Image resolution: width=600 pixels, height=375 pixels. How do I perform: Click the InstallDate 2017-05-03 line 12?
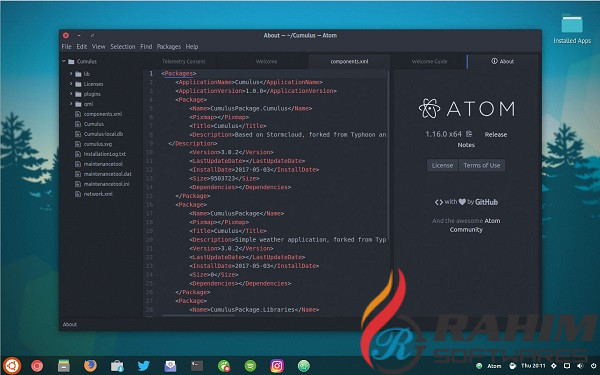(x=254, y=170)
